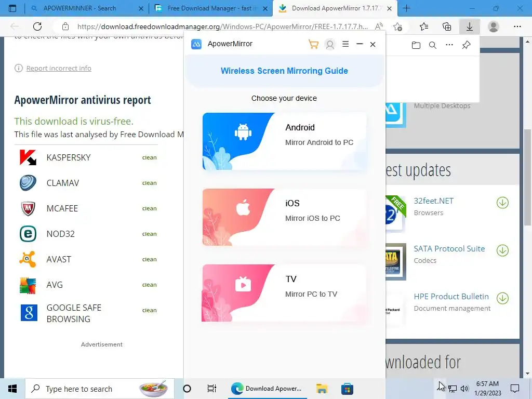Screen dimensions: 532x399
Task: Open Edge Collections button
Action: click(x=447, y=26)
